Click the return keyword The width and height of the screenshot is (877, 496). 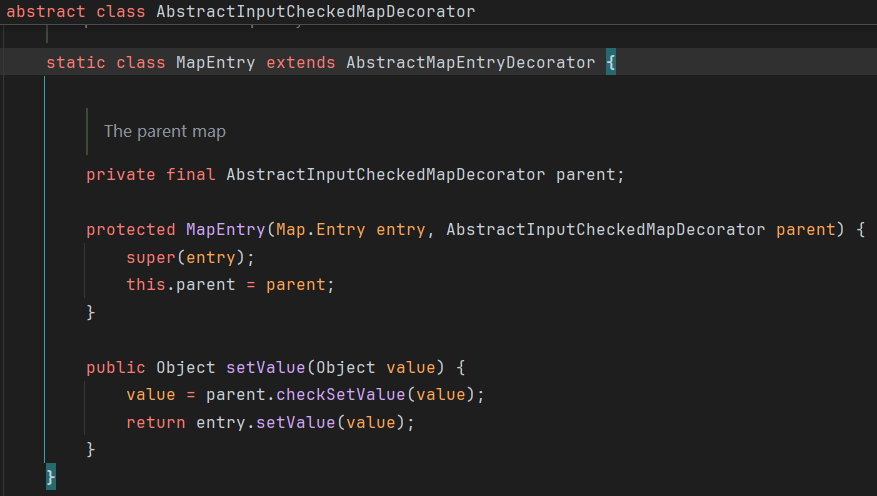pos(155,422)
